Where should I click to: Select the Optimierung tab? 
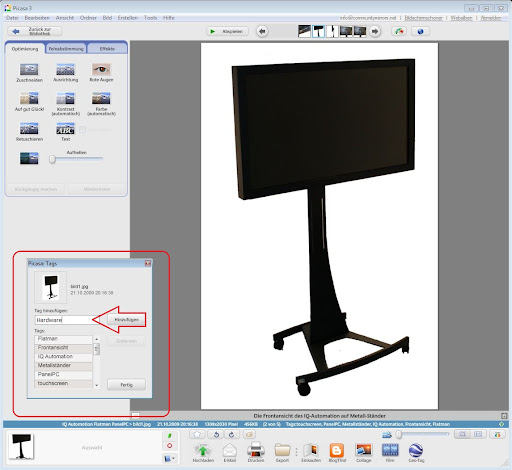point(25,49)
